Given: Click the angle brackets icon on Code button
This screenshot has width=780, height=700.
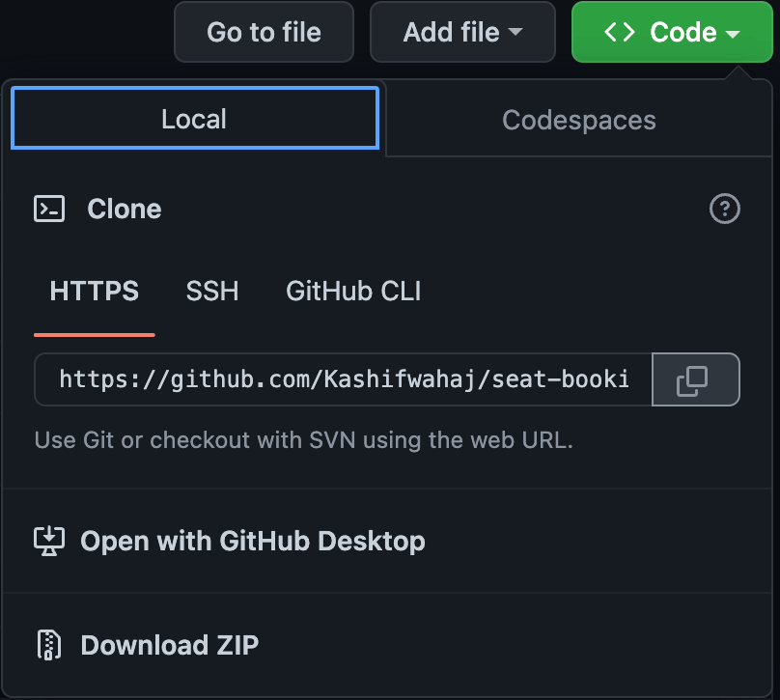Looking at the screenshot, I should (x=620, y=32).
